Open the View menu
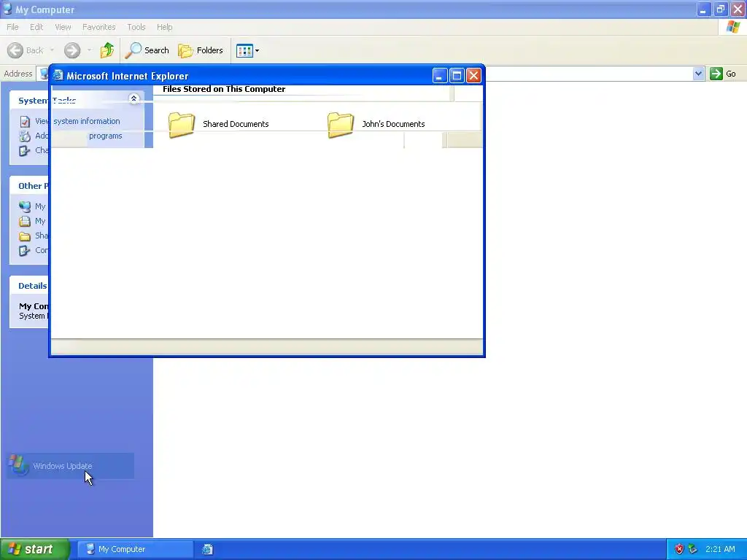The image size is (747, 560). [x=63, y=27]
